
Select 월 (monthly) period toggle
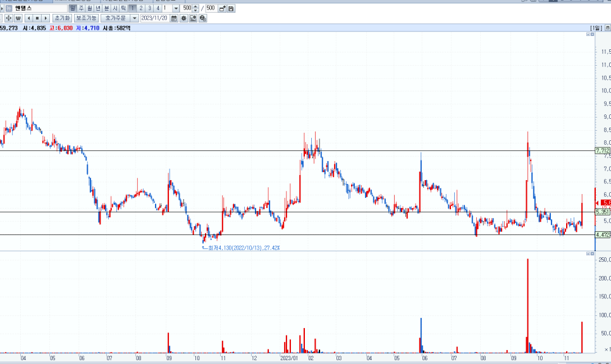point(90,8)
